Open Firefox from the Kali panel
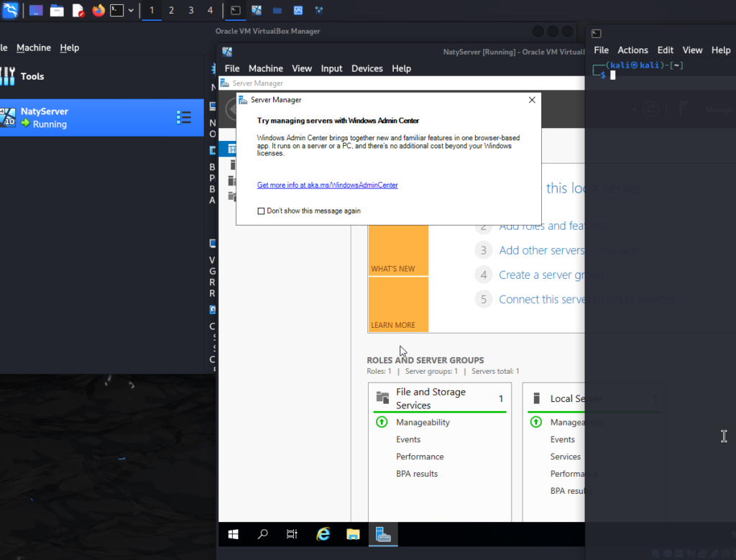Viewport: 736px width, 560px height. 98,10
